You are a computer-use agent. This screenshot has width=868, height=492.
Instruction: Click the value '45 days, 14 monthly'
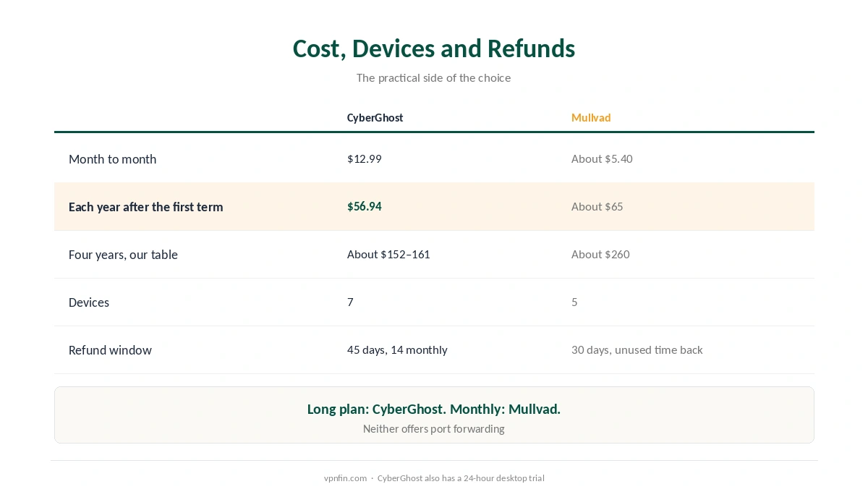click(x=397, y=350)
